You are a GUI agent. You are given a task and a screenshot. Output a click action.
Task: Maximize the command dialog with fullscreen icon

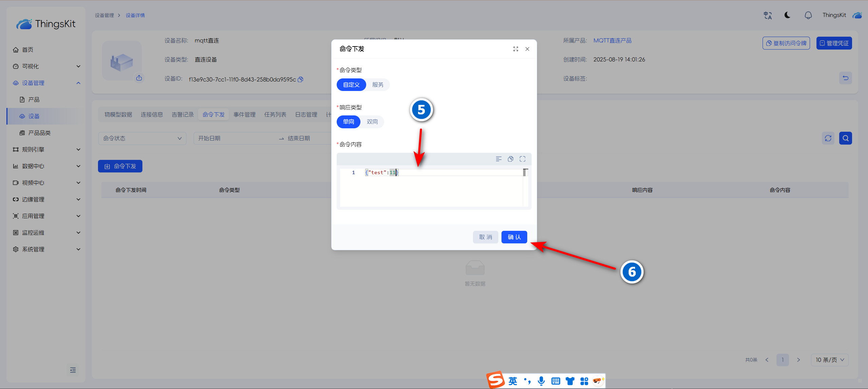click(516, 49)
